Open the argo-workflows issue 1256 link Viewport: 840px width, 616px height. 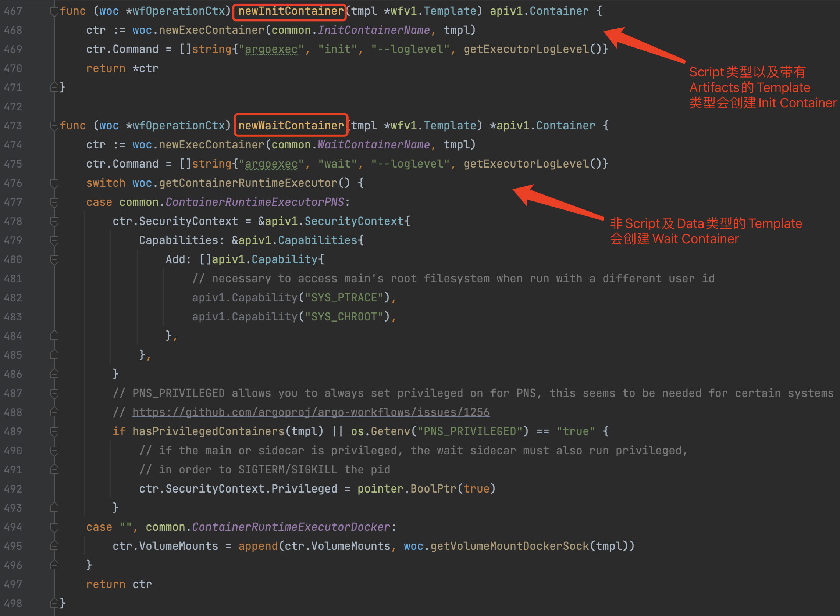310,412
